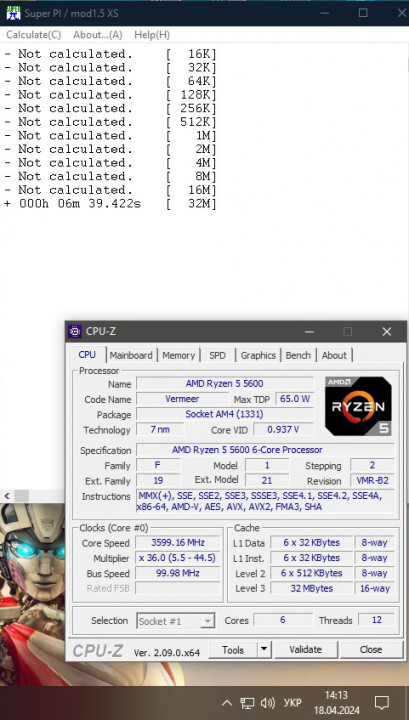Viewport: 409px width, 720px height.
Task: Switch the УКР keyboard language indicator
Action: coord(292,703)
